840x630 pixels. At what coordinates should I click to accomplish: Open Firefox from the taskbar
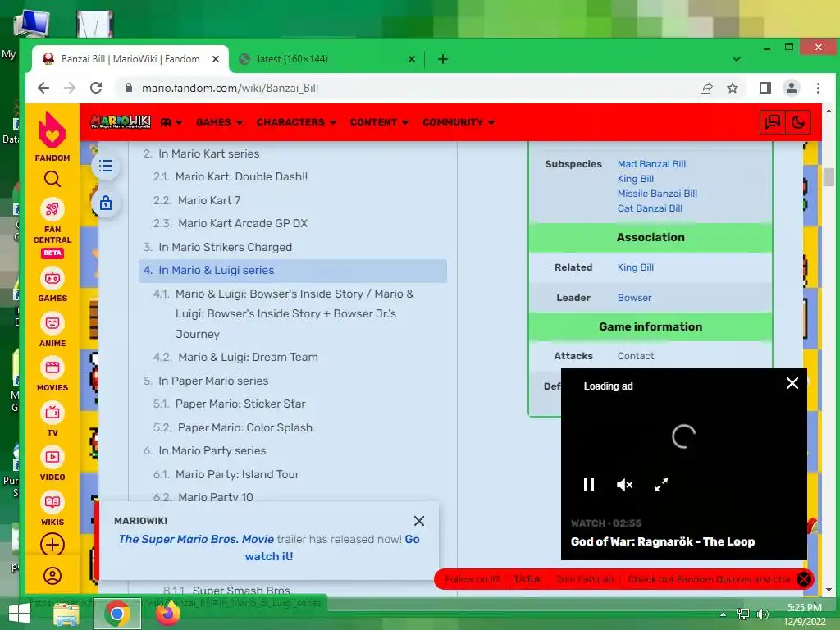click(167, 614)
